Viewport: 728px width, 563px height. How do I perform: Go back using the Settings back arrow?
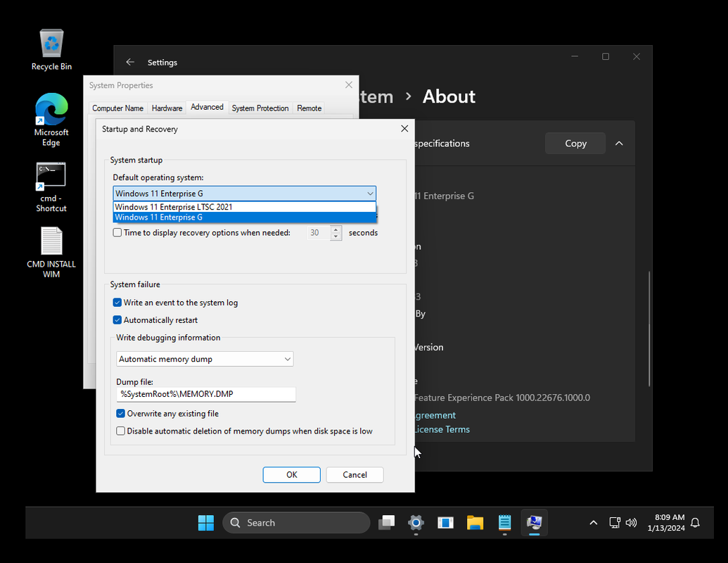click(130, 62)
